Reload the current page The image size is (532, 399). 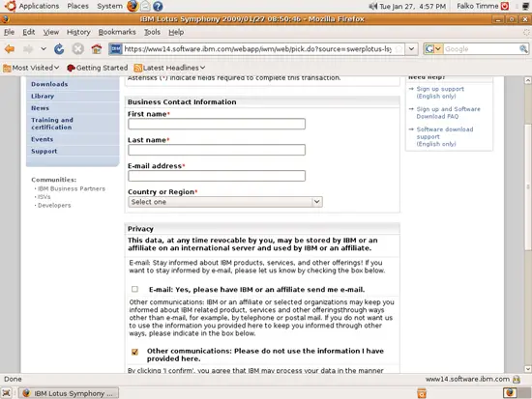coord(59,49)
